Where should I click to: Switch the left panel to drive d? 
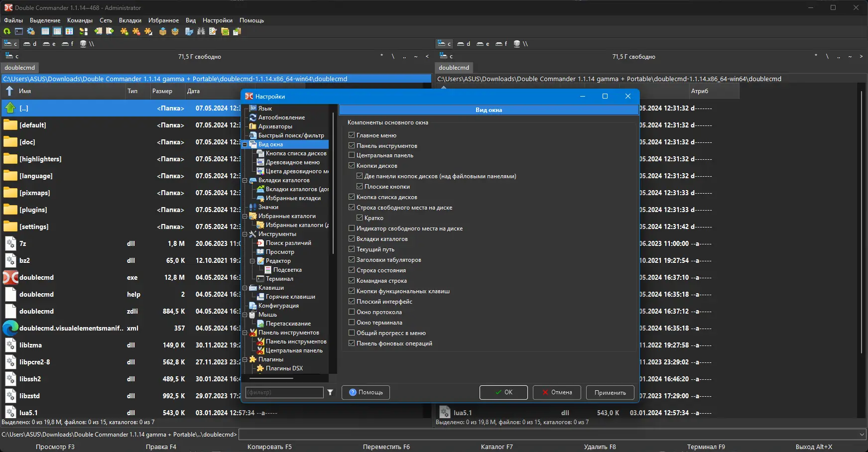30,44
